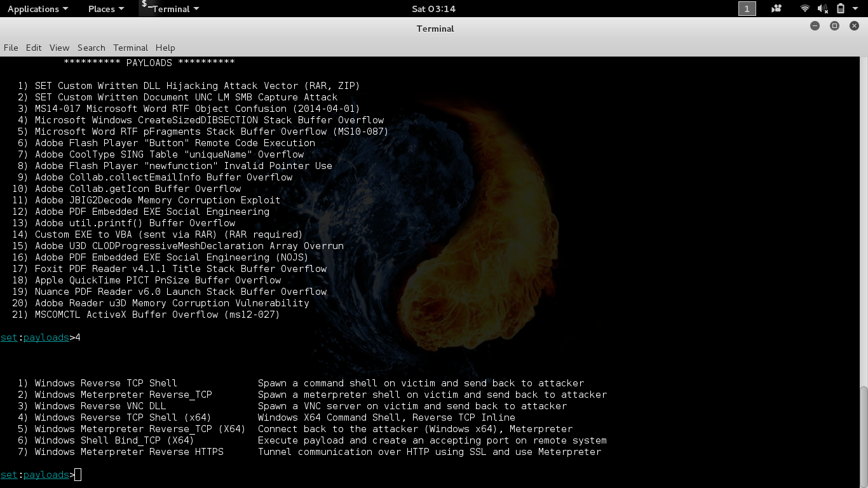The height and width of the screenshot is (488, 868).
Task: Click option 2 'Windows Meterpreter Reverse_TCP'
Action: (123, 395)
